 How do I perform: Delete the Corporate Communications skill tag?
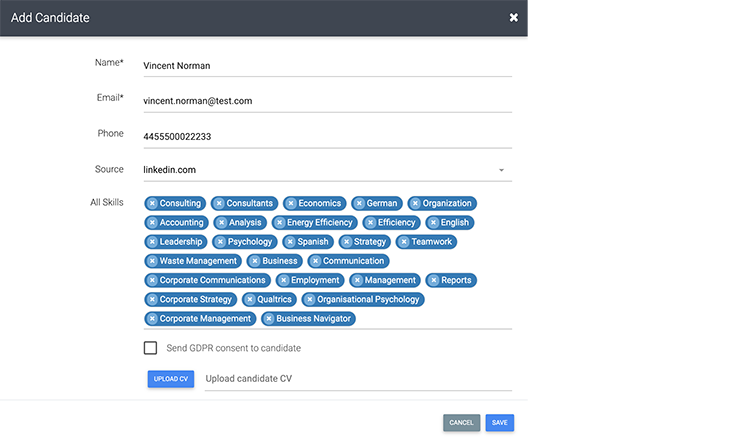[152, 280]
